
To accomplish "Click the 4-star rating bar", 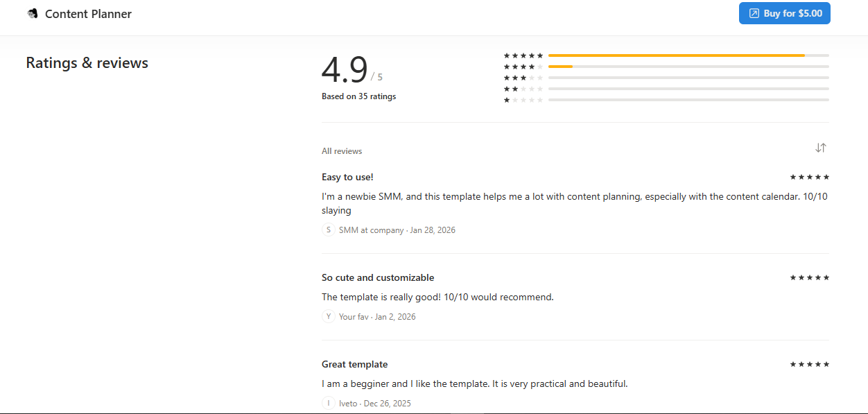I will pos(688,67).
